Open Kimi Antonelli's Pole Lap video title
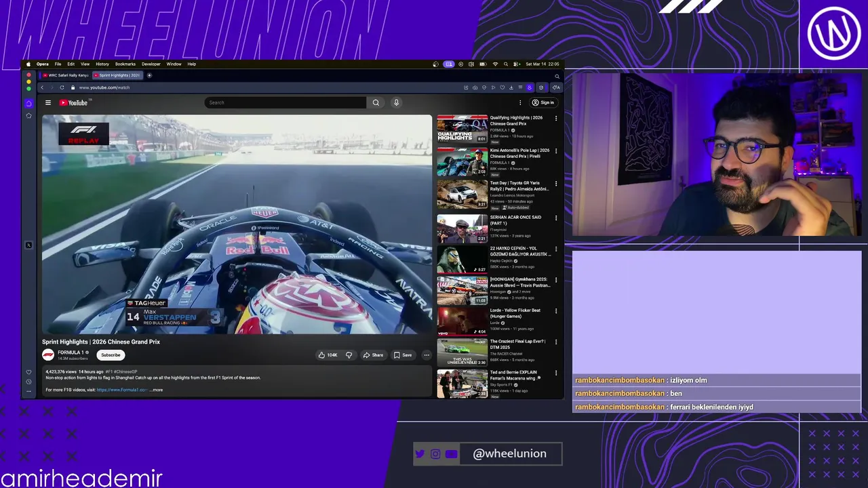The width and height of the screenshot is (868, 488). coord(520,153)
